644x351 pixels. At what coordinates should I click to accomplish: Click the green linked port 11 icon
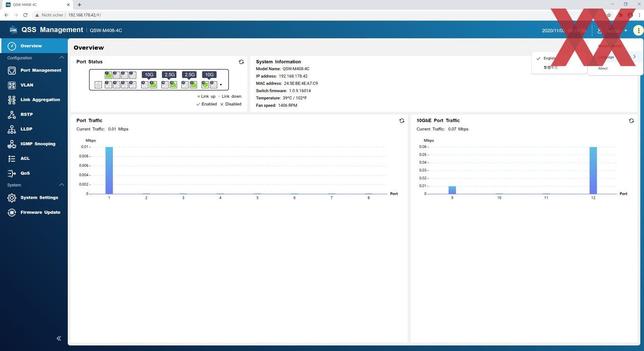193,85
